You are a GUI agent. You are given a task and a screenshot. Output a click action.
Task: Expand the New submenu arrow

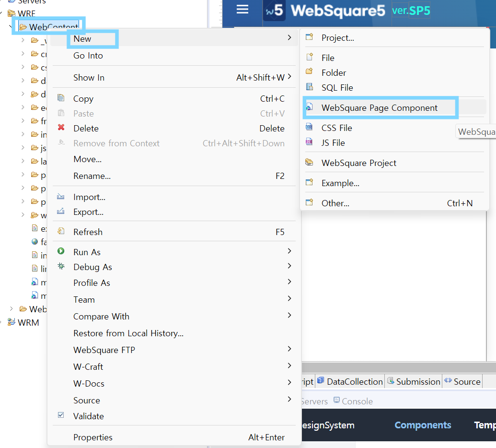[289, 37]
